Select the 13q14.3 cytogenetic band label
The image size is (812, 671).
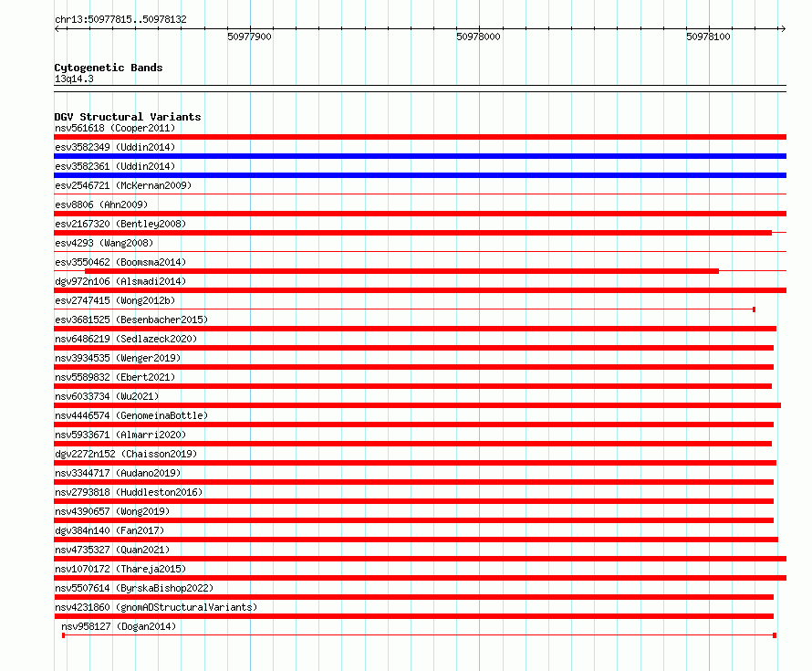coord(74,79)
